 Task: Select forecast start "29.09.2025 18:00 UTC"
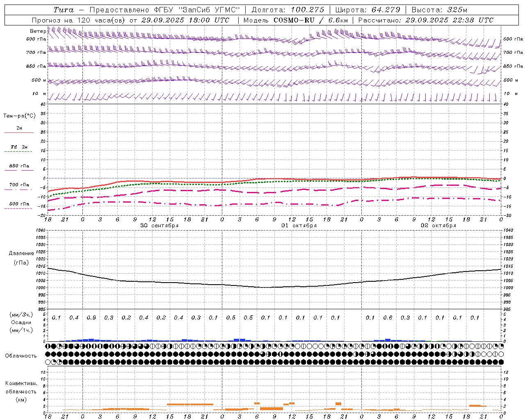(x=185, y=20)
